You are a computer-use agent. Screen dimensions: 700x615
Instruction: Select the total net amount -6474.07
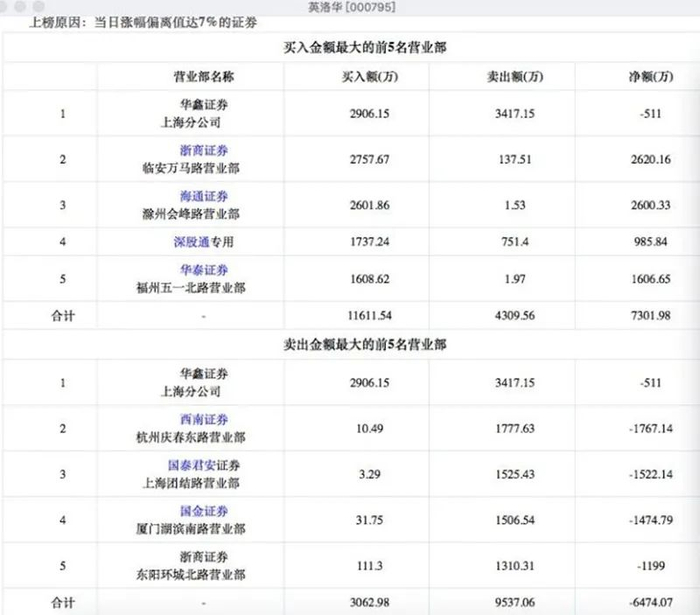[x=650, y=603]
